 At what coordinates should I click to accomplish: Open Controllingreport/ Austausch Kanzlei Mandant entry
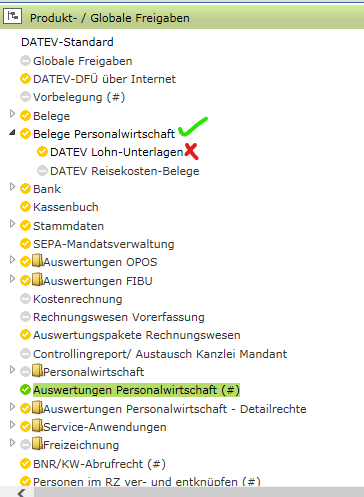160,354
